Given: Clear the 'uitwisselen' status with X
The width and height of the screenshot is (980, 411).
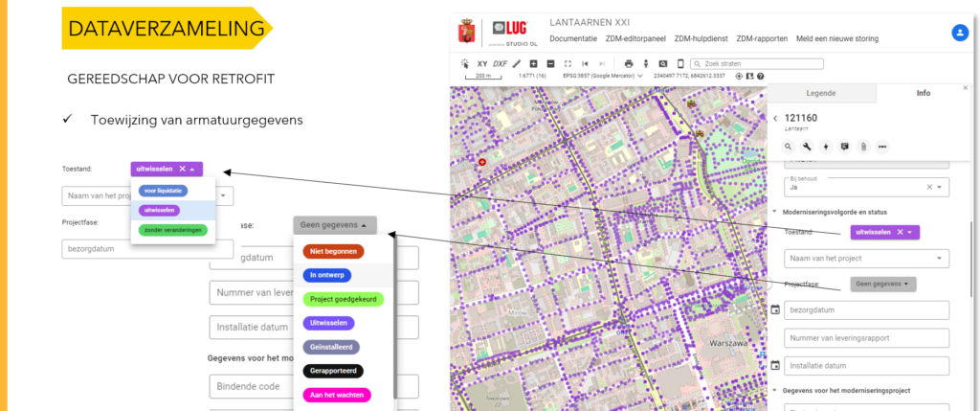Looking at the screenshot, I should pos(900,232).
